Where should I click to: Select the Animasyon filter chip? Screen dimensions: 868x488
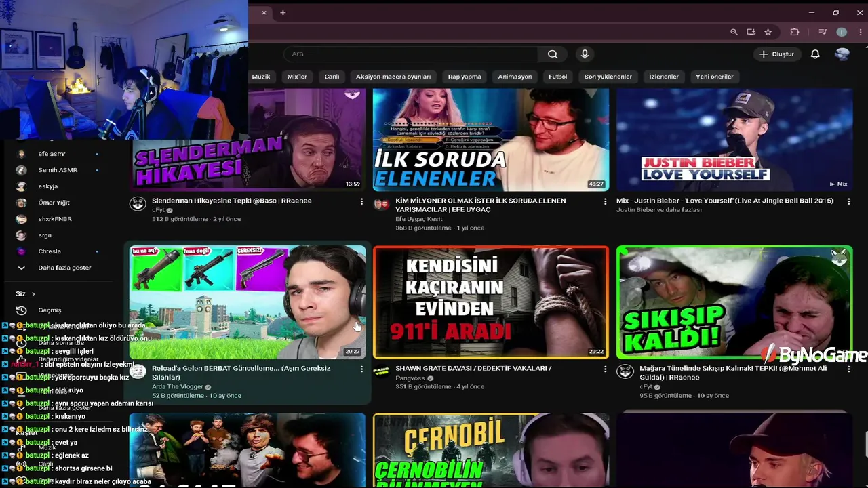click(x=515, y=77)
